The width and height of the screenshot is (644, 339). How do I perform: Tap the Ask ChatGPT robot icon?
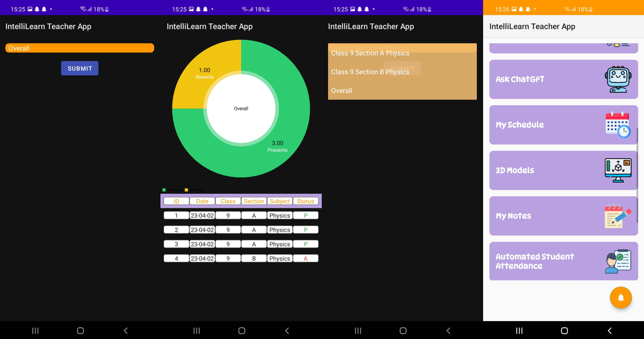point(618,79)
